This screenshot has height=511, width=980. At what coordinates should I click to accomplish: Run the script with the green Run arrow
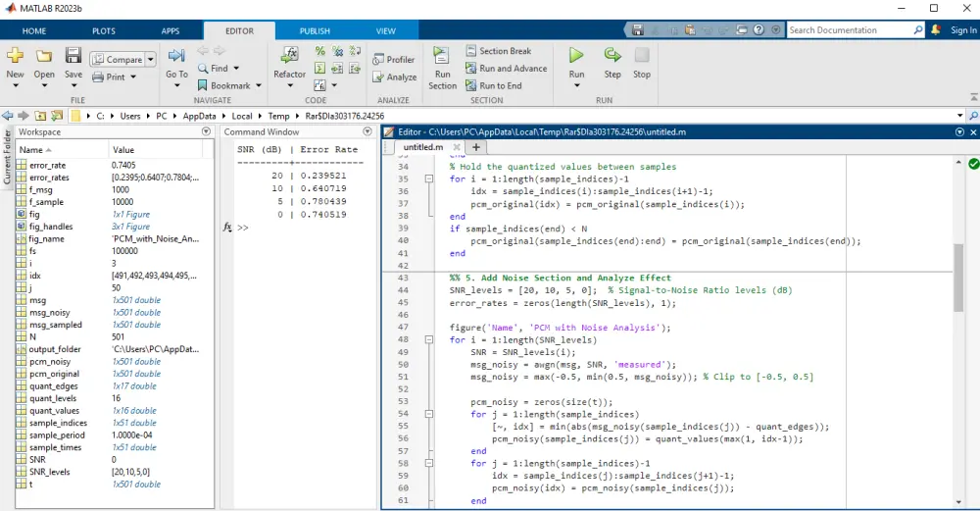pyautogui.click(x=576, y=55)
